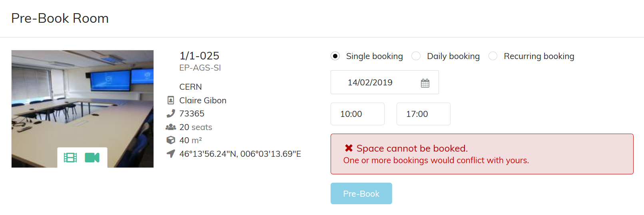Click the phone icon beside 73365
Screen dimensions: 644x215
(x=171, y=114)
